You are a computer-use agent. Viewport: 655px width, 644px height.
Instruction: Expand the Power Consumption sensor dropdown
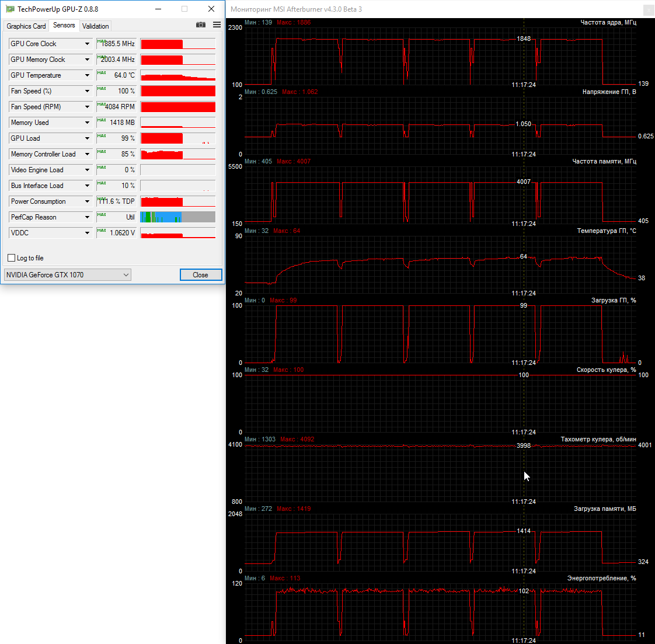88,201
